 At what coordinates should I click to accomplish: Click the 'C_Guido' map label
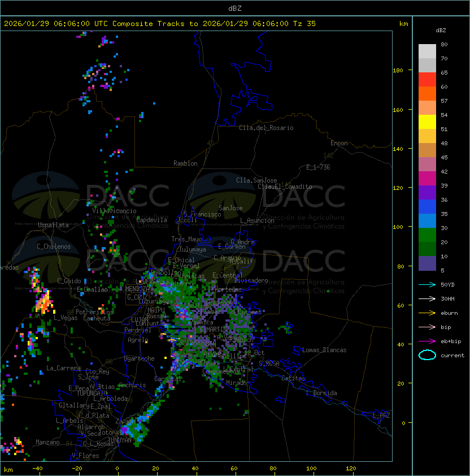[x=69, y=281]
